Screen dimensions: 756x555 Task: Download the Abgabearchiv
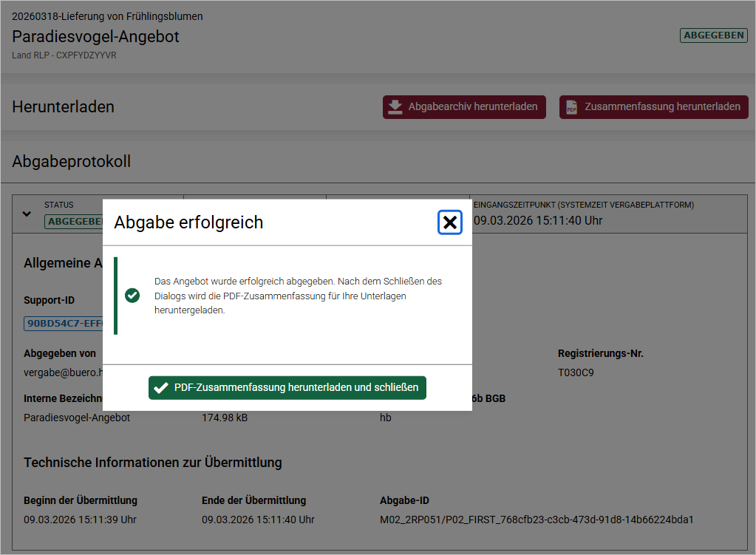(x=463, y=107)
